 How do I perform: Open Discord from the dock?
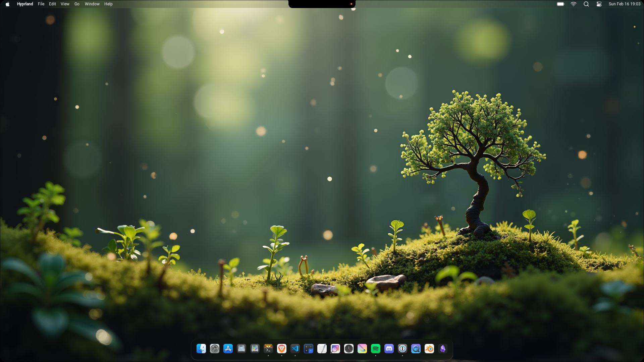(389, 349)
